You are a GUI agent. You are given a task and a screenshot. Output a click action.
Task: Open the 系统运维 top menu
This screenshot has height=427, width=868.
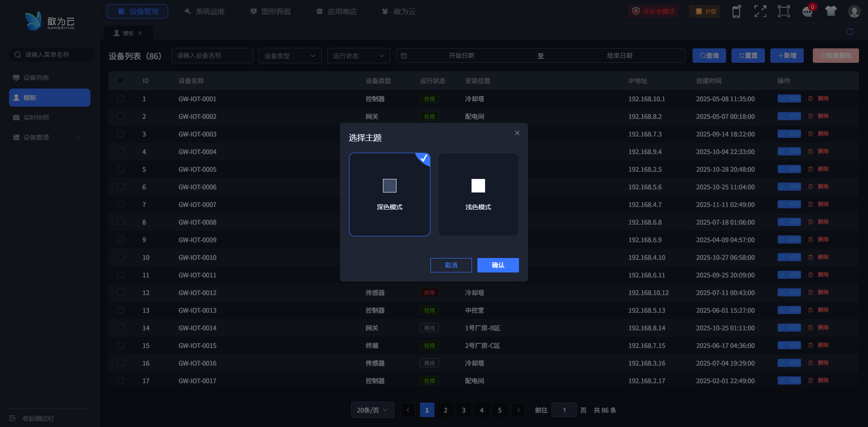click(204, 11)
